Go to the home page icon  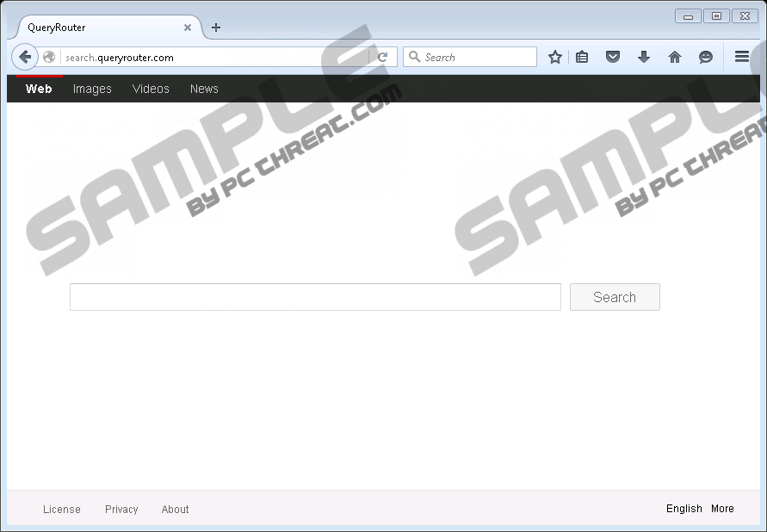click(x=675, y=58)
